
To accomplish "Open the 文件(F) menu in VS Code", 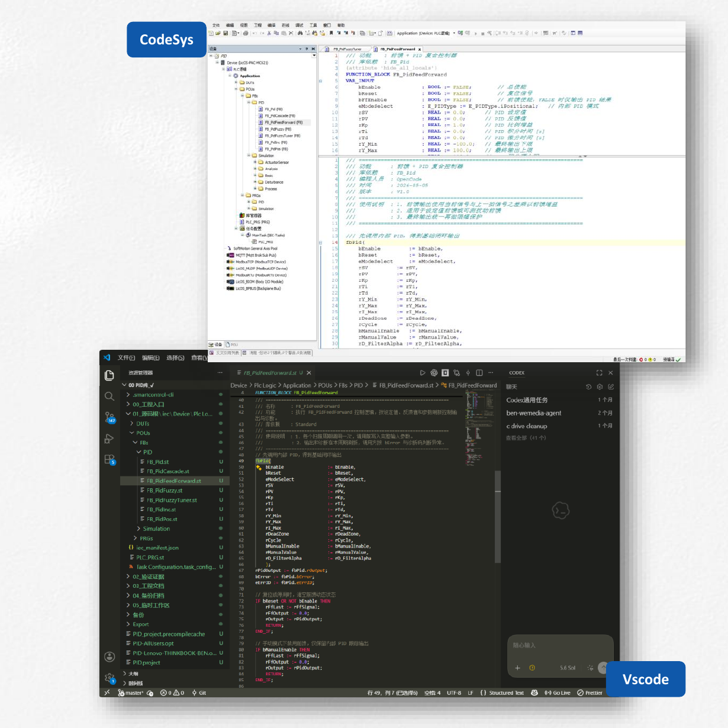I will [x=126, y=357].
